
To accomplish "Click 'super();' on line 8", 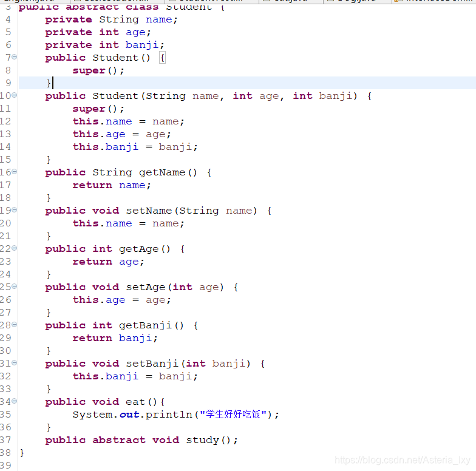I will coord(98,70).
